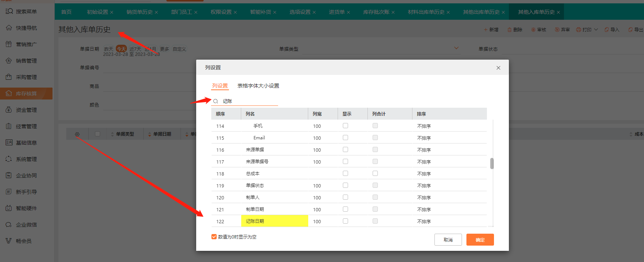Open the 搜索菜单 search menu icon
This screenshot has width=644, height=262.
[9, 11]
